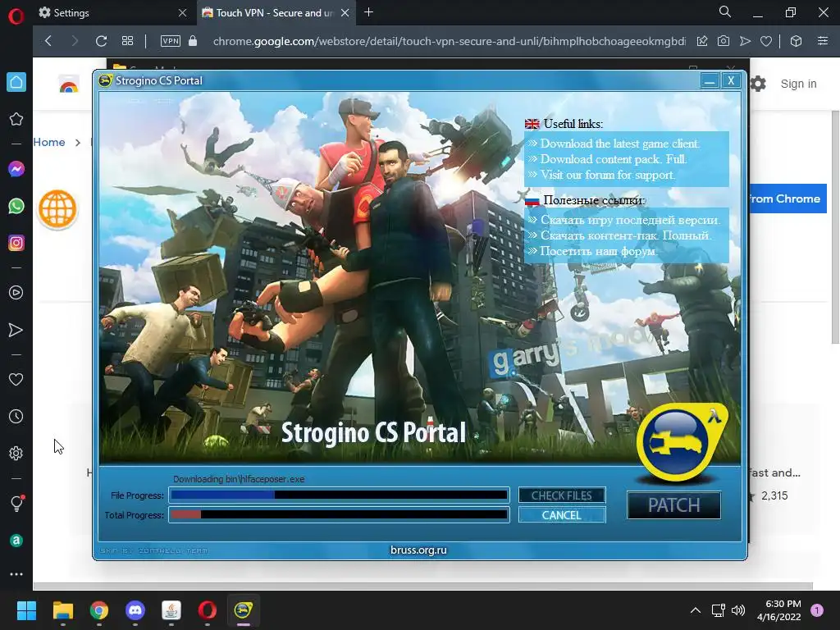
Task: Click Скачать контент-пак Полный link
Action: [x=626, y=235]
